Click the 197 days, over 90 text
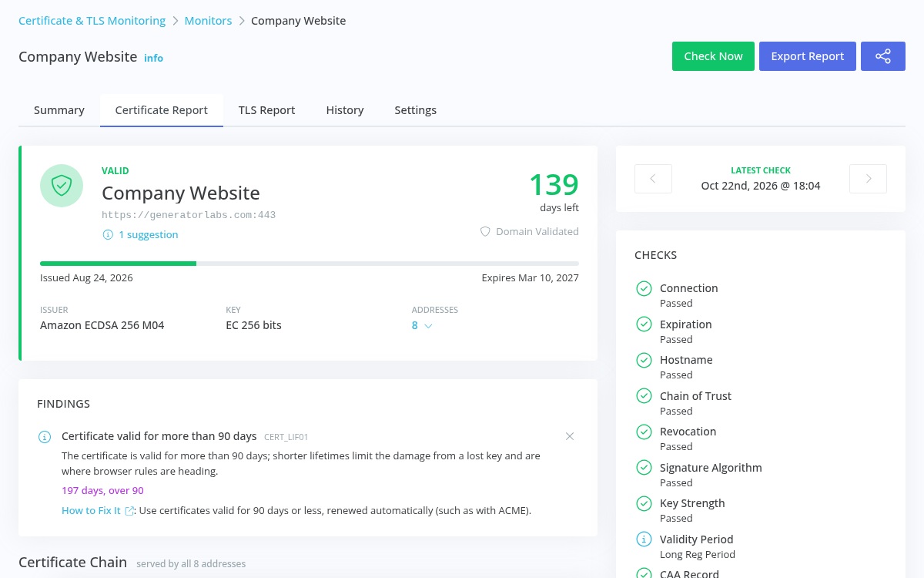Viewport: 924px width, 578px height. pyautogui.click(x=102, y=490)
